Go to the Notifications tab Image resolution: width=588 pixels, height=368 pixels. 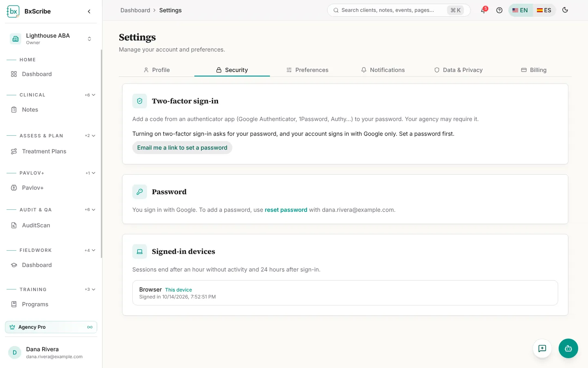tap(383, 70)
